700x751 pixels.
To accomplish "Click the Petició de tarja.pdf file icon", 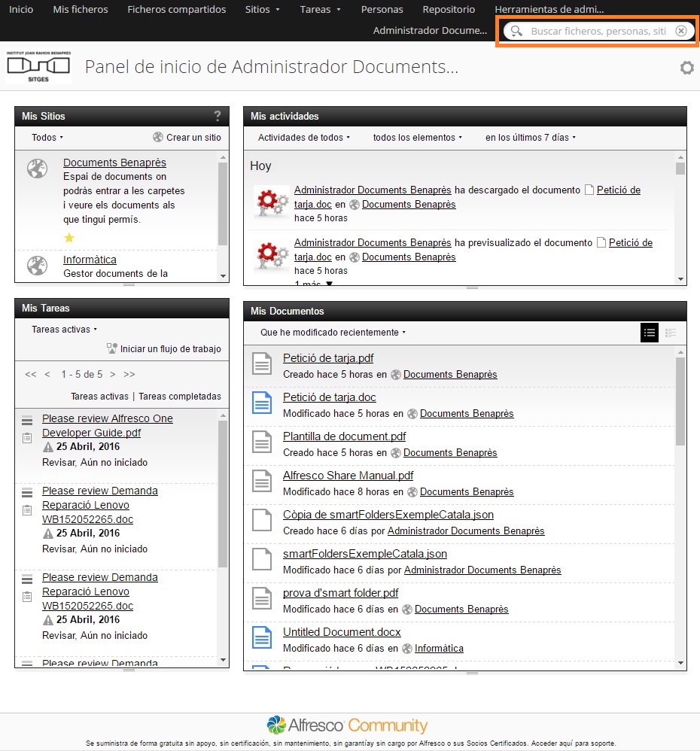I will coord(262,363).
